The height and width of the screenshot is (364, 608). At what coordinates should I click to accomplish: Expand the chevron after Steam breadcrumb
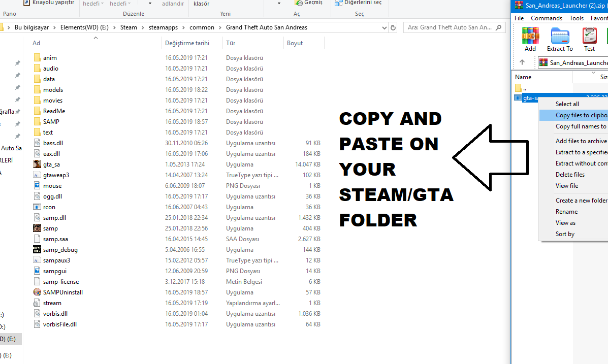(143, 27)
